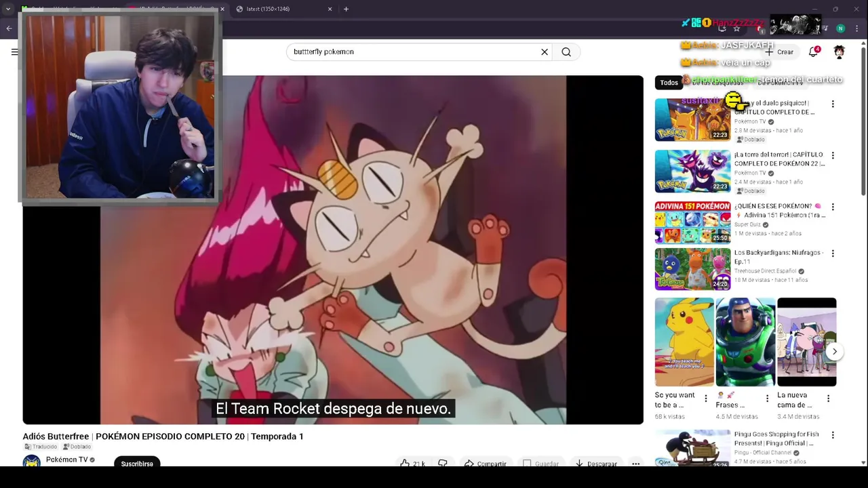Open 'Treehouse Direct Español' channel name

tap(766, 271)
